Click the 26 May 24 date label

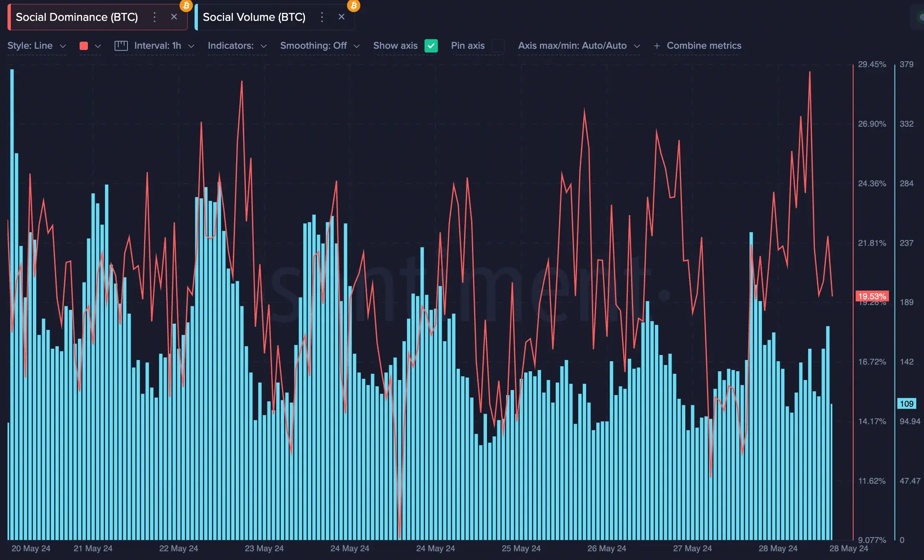click(x=607, y=548)
